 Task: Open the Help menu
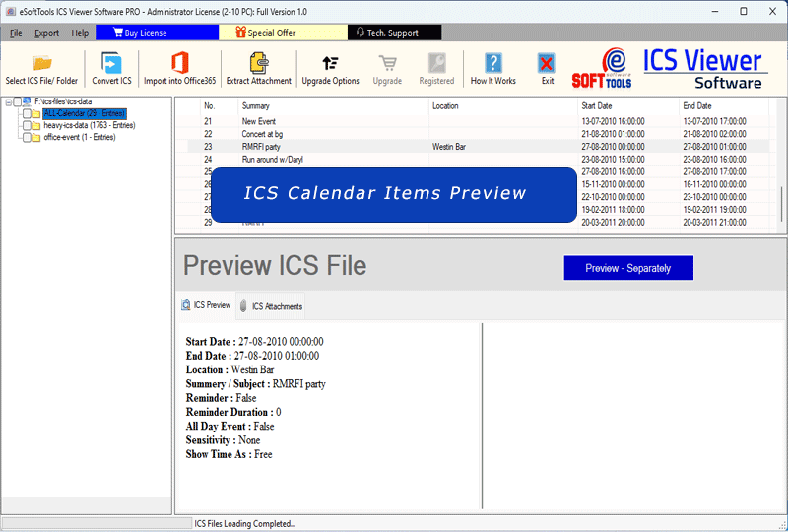pyautogui.click(x=80, y=33)
